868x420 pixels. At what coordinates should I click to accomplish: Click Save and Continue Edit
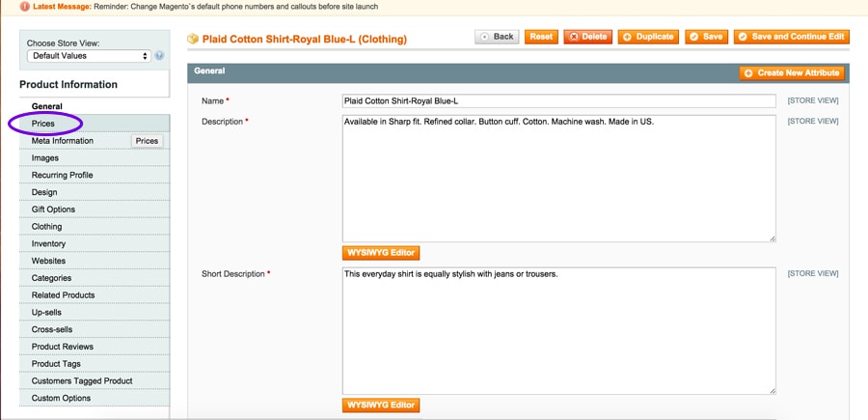pos(791,37)
